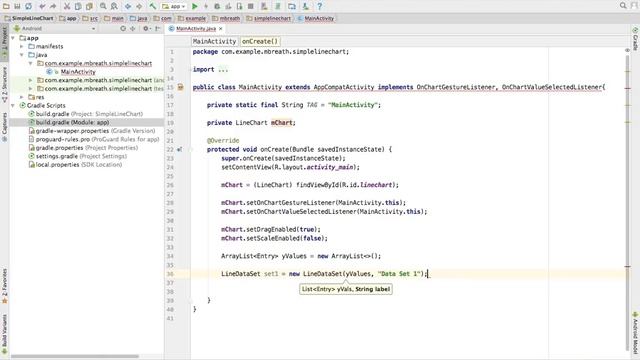
Task: Click the Save All toolbar icon
Action: 17,6
